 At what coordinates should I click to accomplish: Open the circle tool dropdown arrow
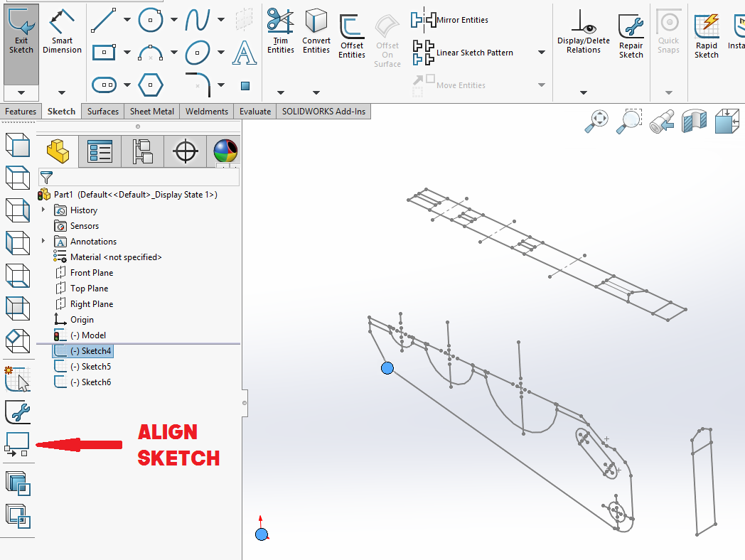pyautogui.click(x=174, y=20)
